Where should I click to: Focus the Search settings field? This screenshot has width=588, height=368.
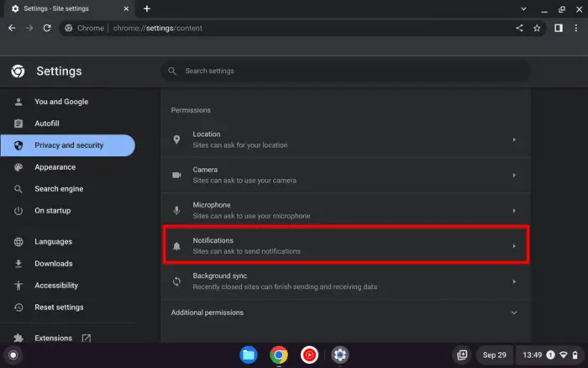click(345, 71)
